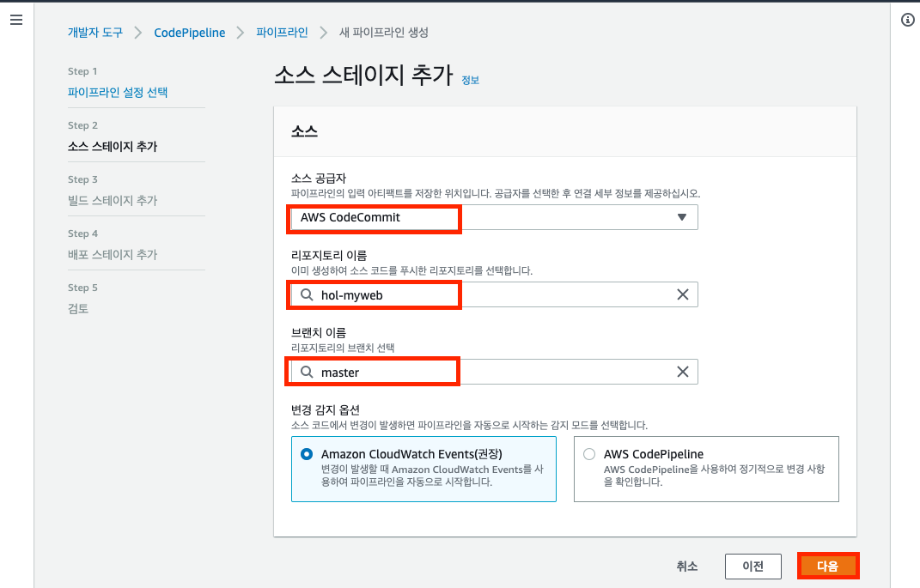Click the 소스 공급자 field label

[320, 179]
